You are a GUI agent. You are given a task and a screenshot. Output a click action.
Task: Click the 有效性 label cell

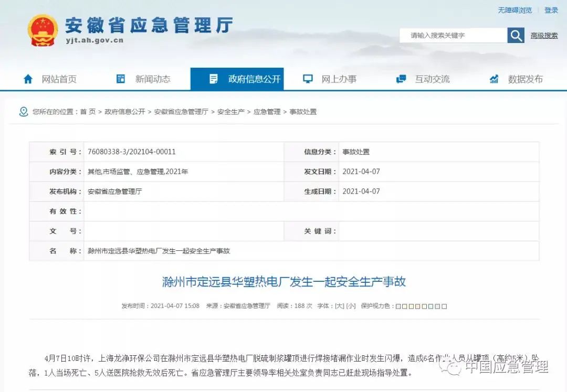point(56,211)
